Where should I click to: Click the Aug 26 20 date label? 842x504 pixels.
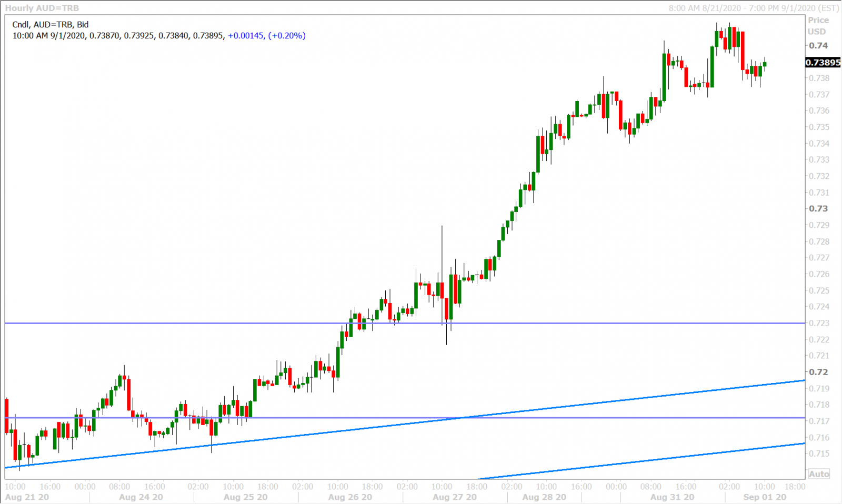coord(350,497)
